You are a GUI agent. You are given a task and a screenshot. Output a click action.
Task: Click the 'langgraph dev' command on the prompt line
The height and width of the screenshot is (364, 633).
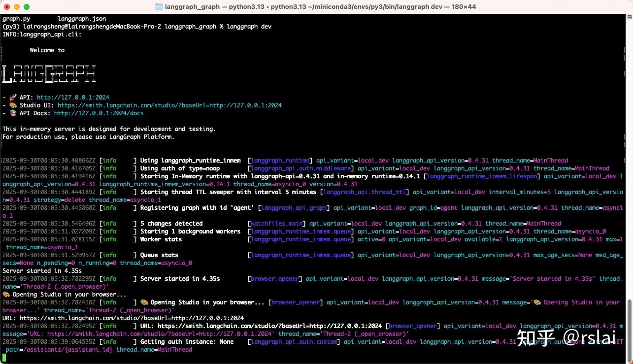pos(249,27)
